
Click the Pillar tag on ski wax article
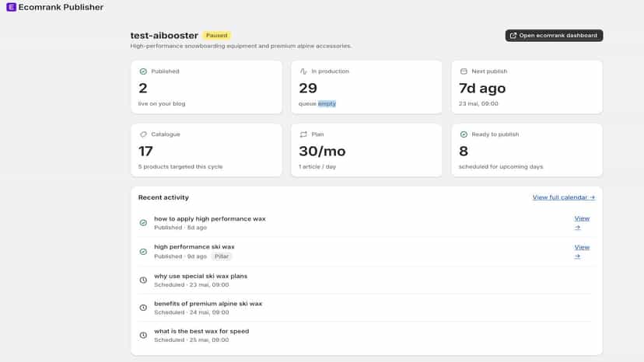(x=222, y=256)
